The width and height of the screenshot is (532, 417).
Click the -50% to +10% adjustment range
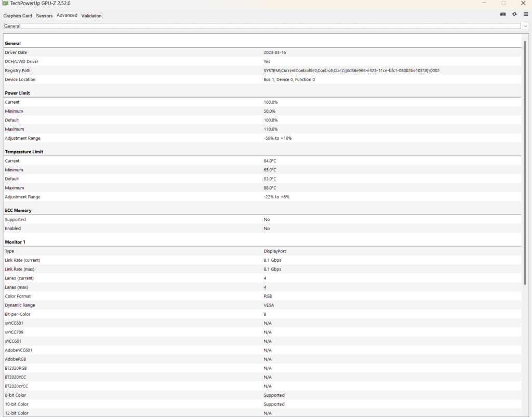(x=278, y=138)
